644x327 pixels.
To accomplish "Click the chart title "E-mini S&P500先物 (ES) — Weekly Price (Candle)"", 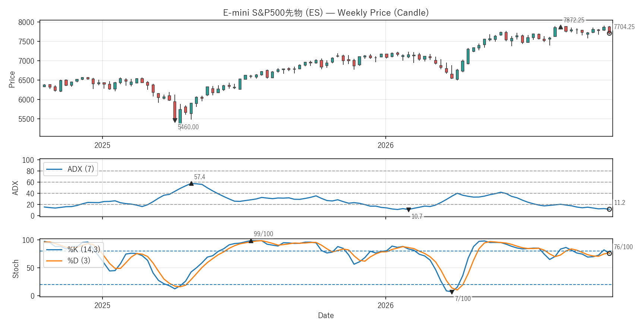I will 326,13.
